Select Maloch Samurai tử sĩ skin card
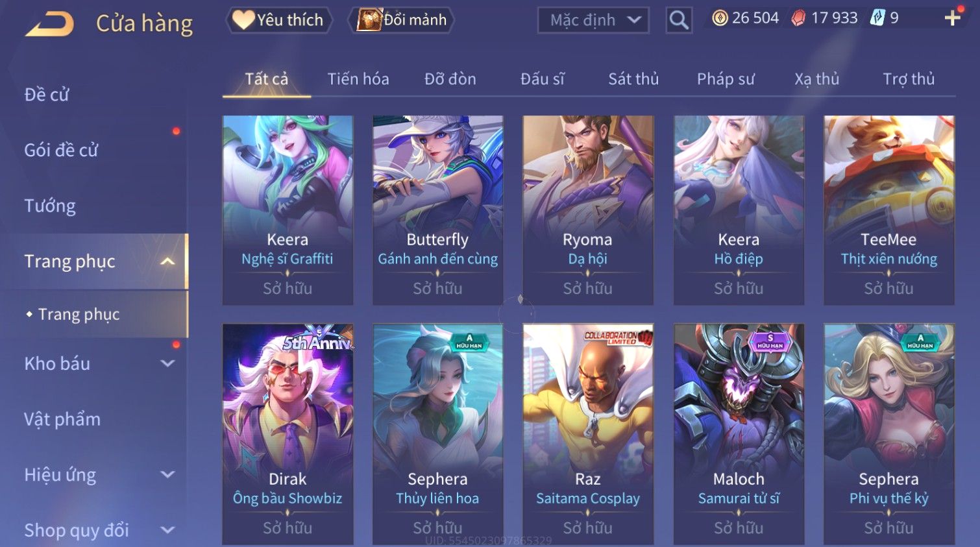The width and height of the screenshot is (980, 547). (x=739, y=434)
